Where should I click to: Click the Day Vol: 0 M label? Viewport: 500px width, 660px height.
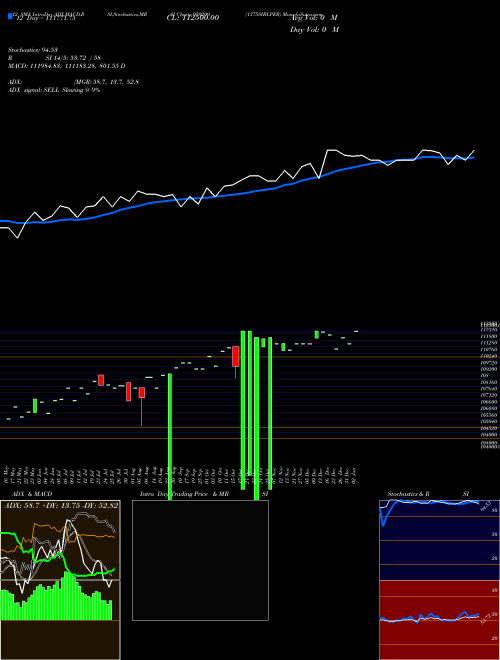coord(314,30)
